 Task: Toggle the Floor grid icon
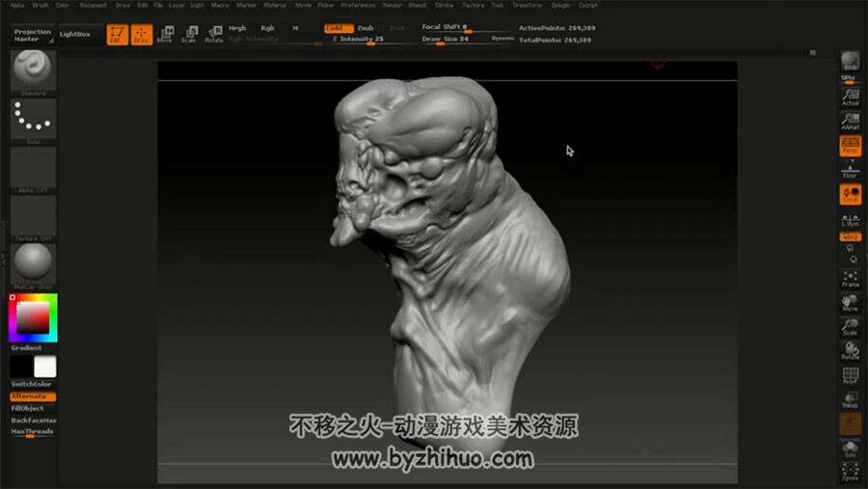coord(851,171)
